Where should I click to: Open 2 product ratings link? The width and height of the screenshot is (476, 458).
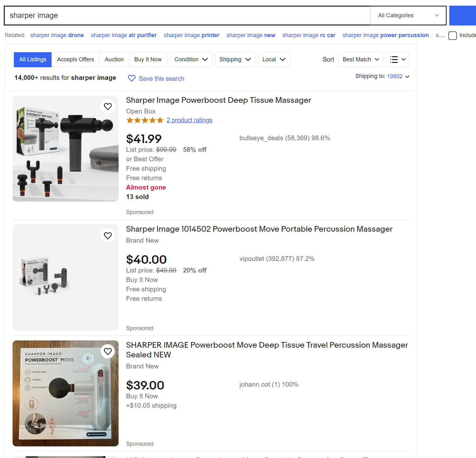point(189,120)
